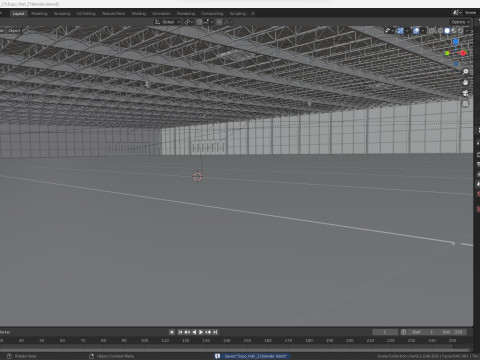480x360 pixels.
Task: Open the Options dropdown
Action: [x=460, y=22]
